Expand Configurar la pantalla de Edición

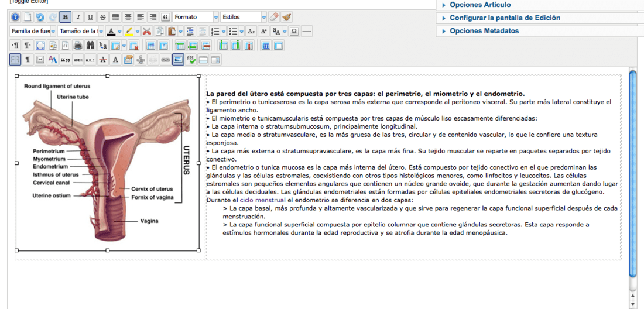pos(505,18)
